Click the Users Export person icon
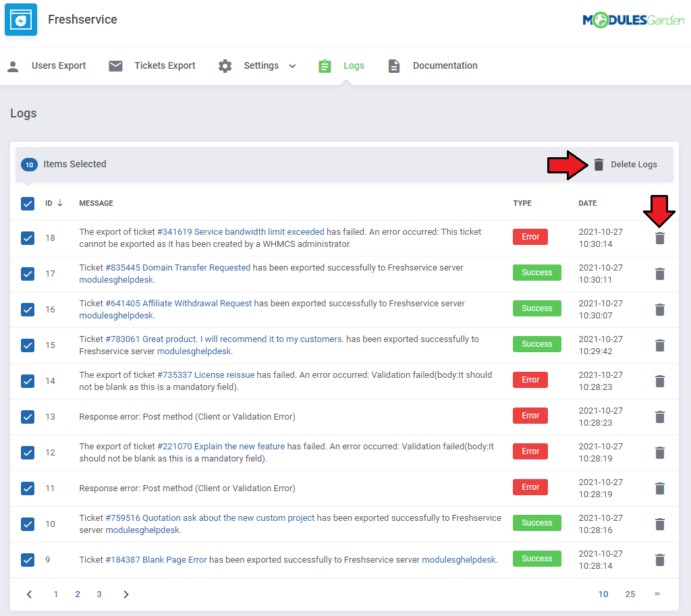691x616 pixels. click(x=13, y=66)
